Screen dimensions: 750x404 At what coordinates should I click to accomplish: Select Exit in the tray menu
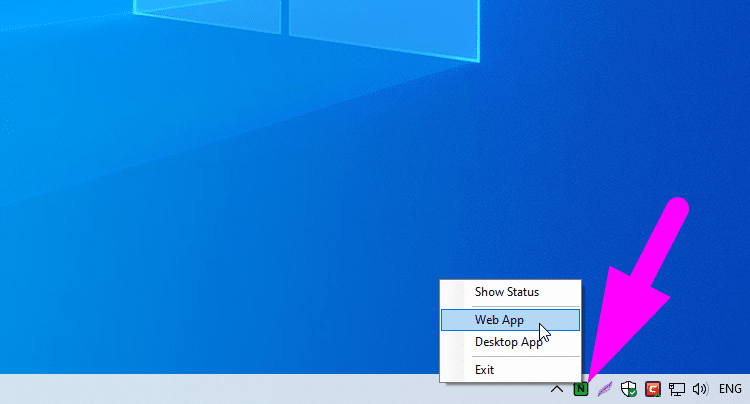(x=510, y=370)
